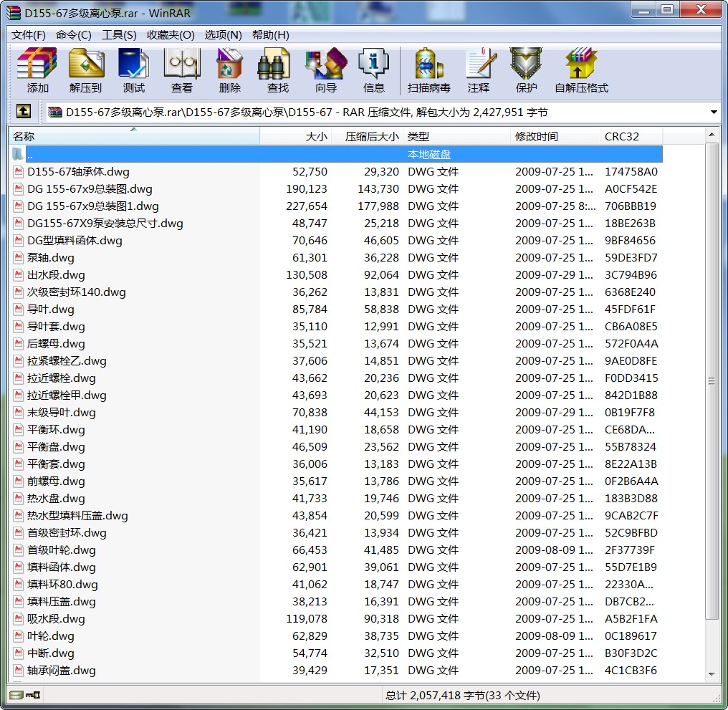Sort by the 压缩后大小 column header

tap(368, 136)
